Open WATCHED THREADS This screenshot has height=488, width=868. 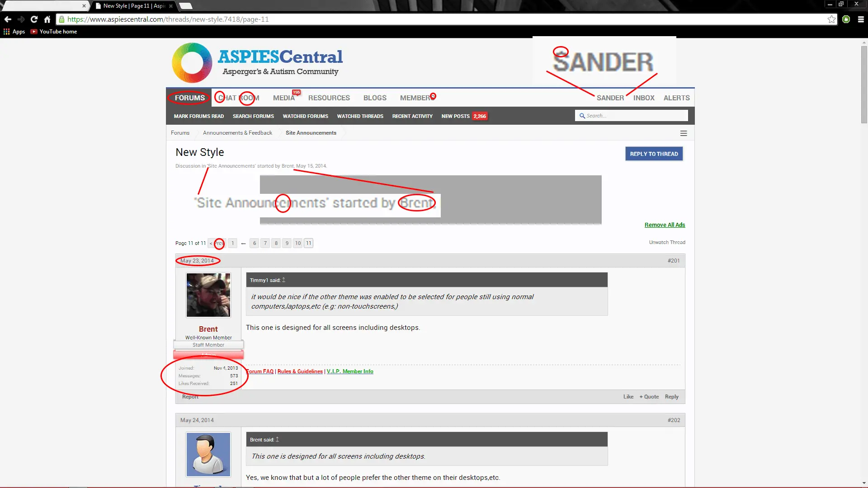tap(360, 116)
